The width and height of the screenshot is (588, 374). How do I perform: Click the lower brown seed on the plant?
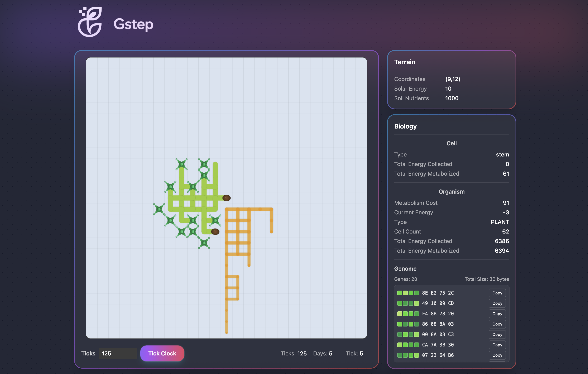[215, 232]
